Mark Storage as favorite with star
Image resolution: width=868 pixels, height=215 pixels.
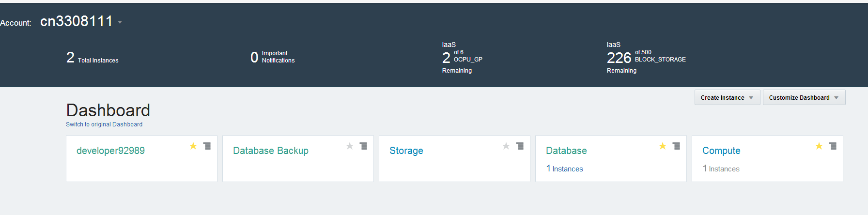506,146
